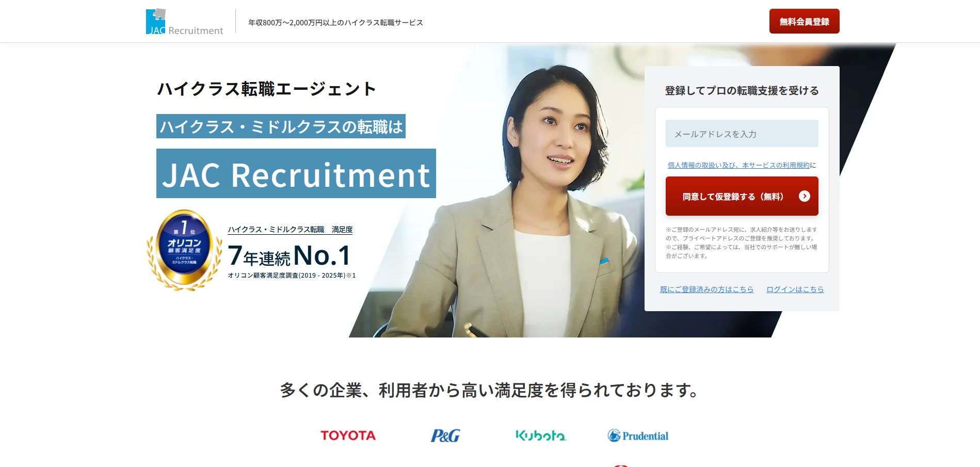The image size is (980, 467).
Task: Click the arrow icon on registration button
Action: [804, 196]
